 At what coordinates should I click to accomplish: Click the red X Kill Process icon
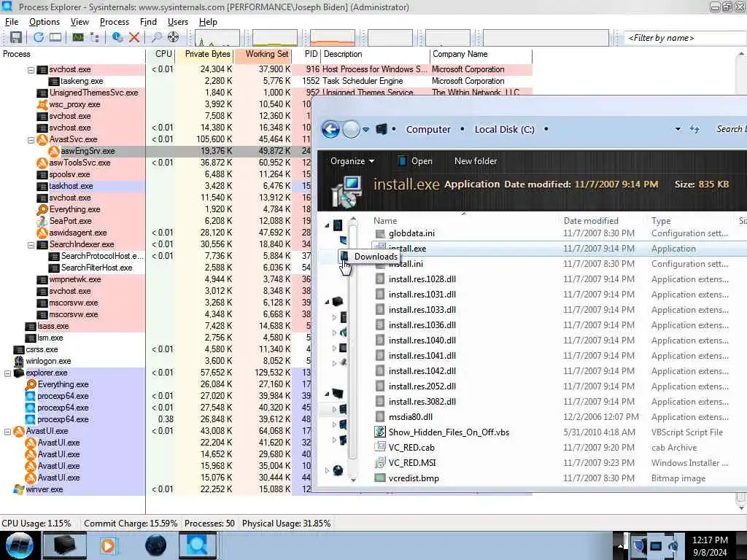134,37
